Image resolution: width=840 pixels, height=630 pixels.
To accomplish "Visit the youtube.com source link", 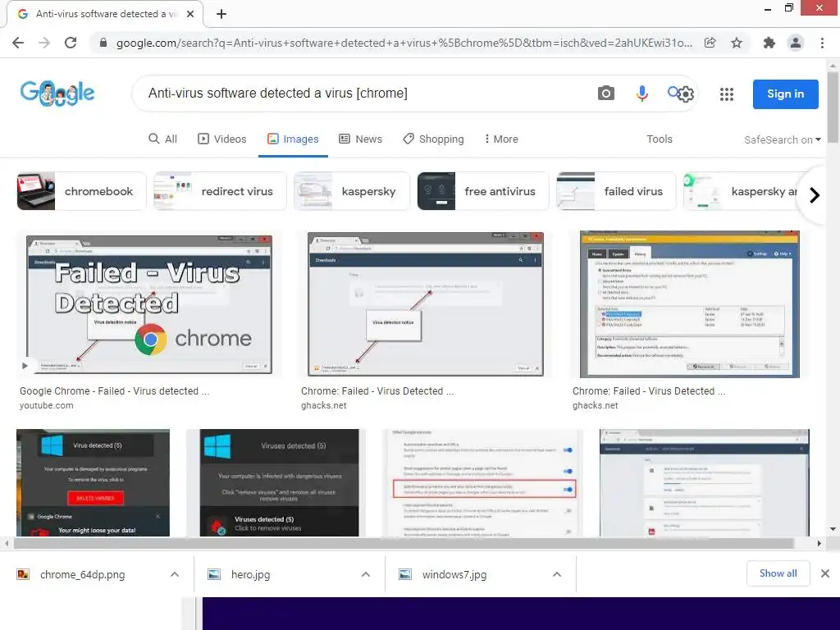I will 47,405.
